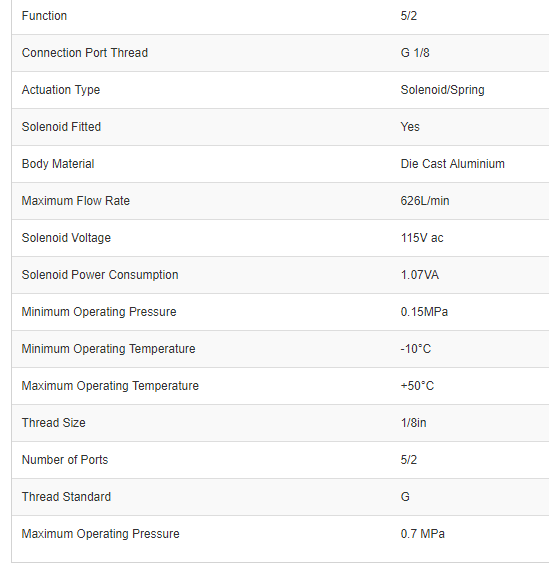Select the Thread Size label
Screen dimensions: 549x575
54,423
